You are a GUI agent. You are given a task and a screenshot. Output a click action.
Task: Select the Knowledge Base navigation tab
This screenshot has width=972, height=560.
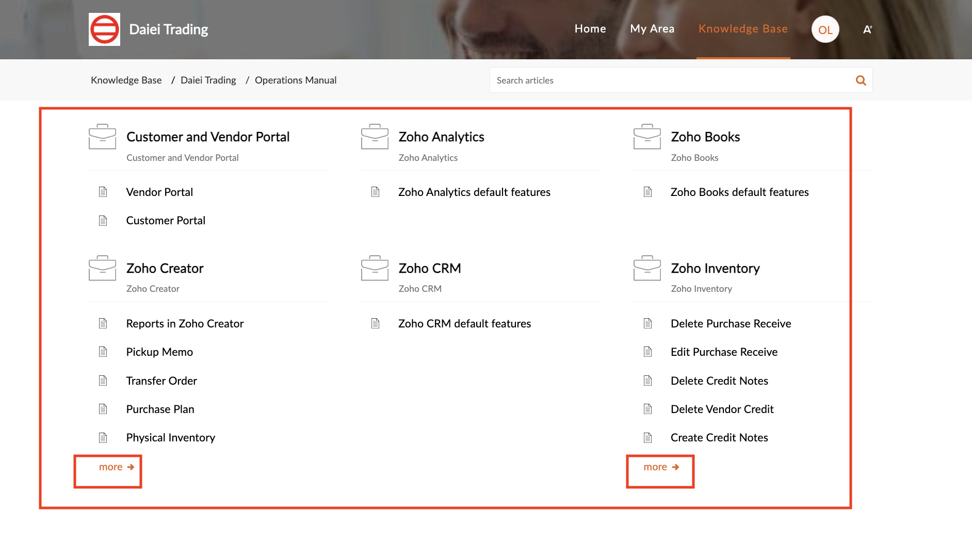[743, 29]
